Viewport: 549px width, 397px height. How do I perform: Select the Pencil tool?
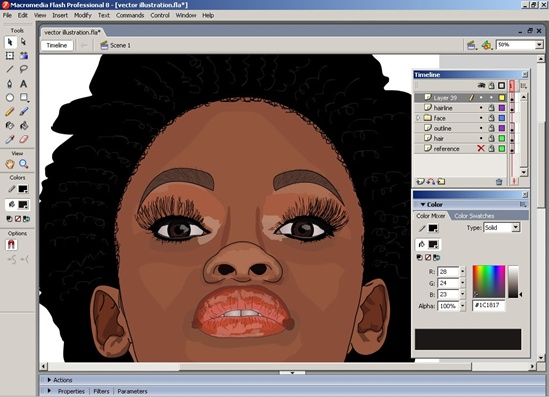tap(10, 112)
